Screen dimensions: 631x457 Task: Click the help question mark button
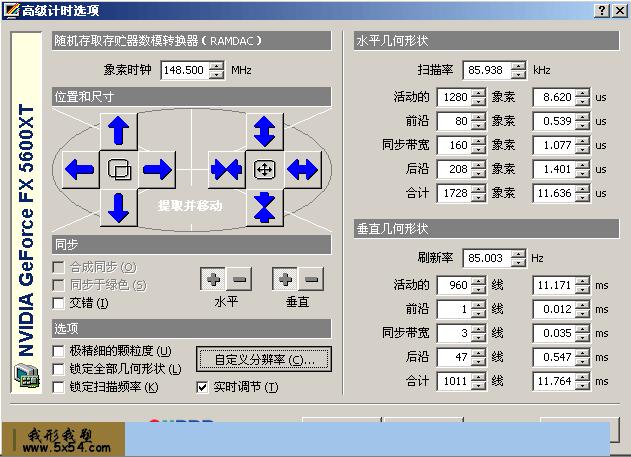[x=602, y=10]
